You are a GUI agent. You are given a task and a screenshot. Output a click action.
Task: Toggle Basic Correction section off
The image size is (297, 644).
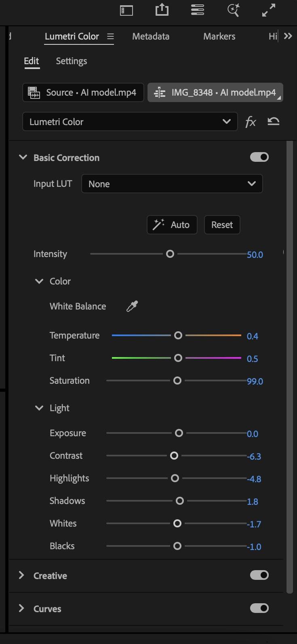click(x=259, y=157)
